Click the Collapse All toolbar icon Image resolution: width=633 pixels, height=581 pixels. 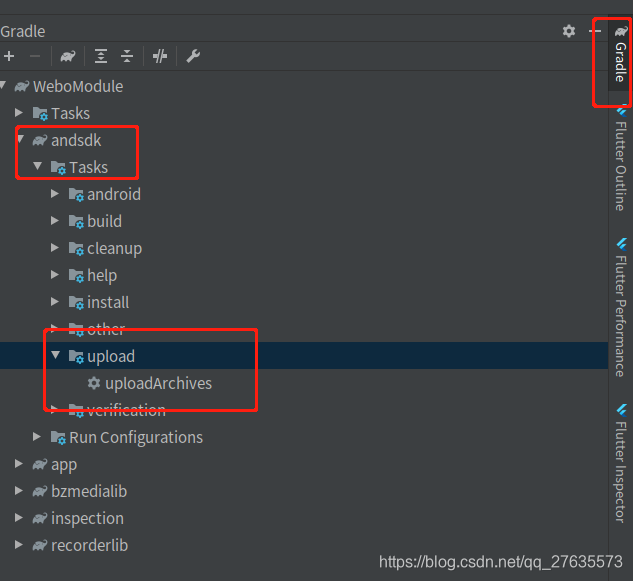pos(127,56)
